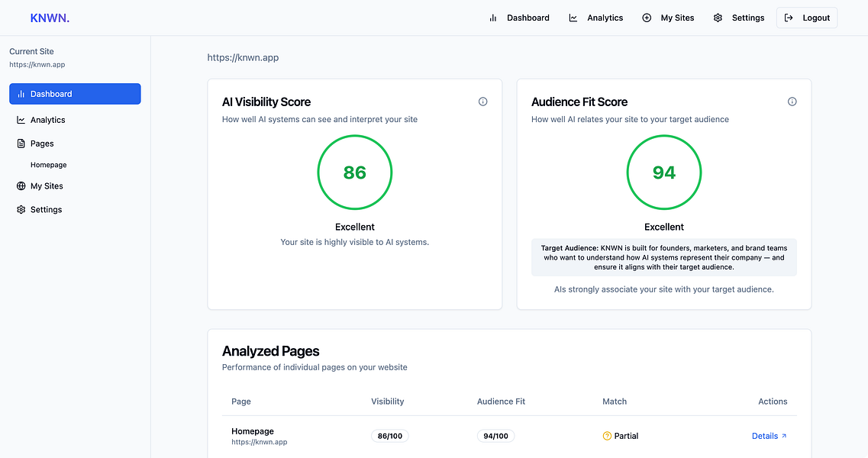The image size is (868, 458).
Task: Click the Audience Fit Score info icon
Action: 792,102
